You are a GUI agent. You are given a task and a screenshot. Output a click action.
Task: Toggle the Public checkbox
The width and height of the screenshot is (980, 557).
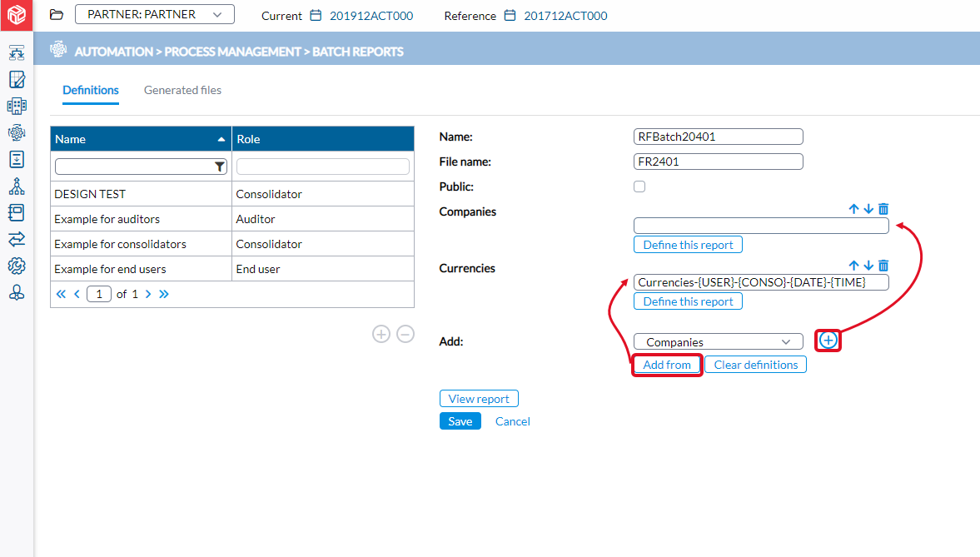639,186
